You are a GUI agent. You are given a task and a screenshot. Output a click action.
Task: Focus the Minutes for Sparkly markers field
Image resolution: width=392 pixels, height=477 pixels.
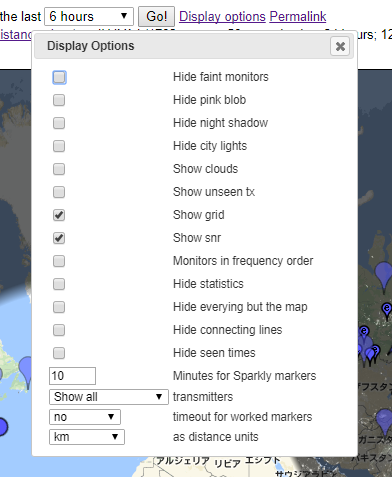(72, 376)
